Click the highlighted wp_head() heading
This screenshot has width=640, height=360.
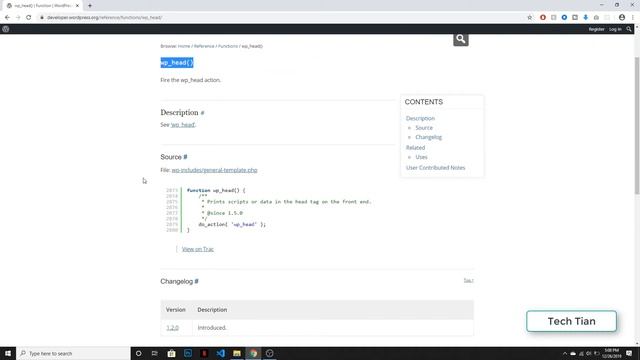pyautogui.click(x=177, y=62)
